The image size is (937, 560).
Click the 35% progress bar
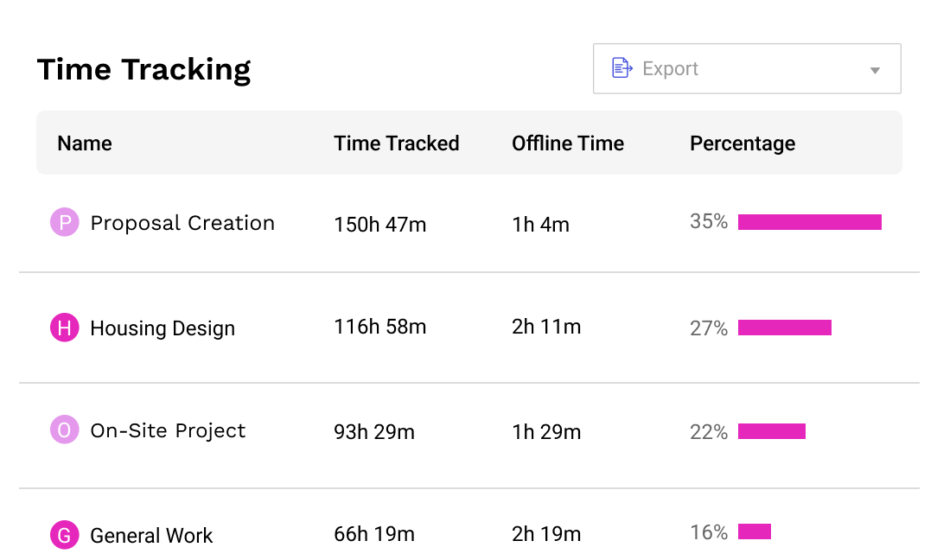tap(810, 222)
